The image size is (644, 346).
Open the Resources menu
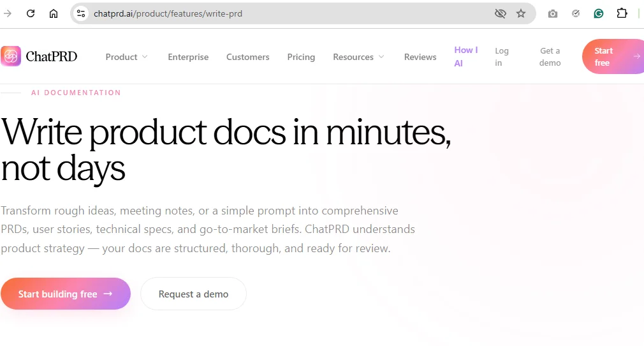[x=358, y=57]
